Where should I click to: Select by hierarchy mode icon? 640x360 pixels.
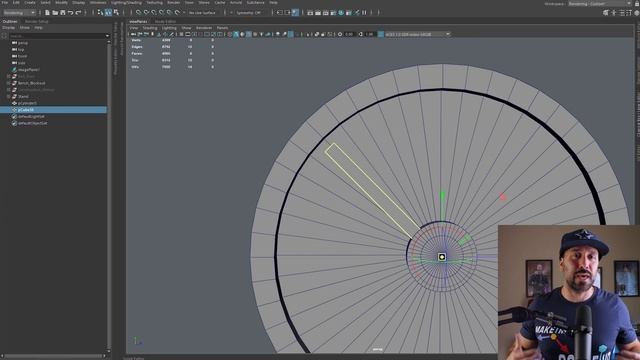[x=100, y=13]
